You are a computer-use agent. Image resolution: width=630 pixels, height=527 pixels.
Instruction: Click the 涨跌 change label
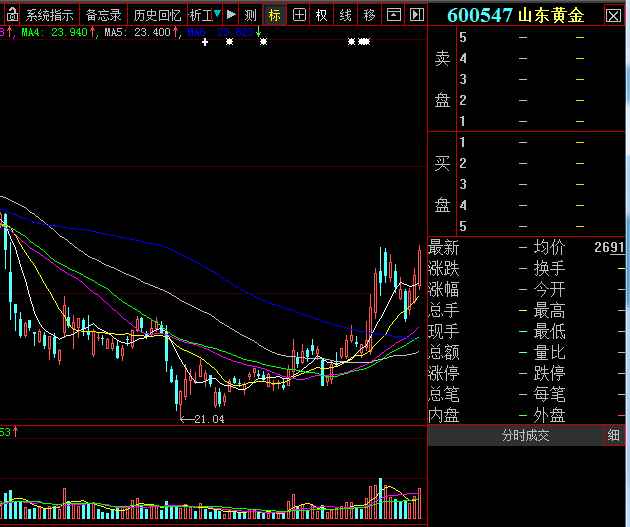444,268
